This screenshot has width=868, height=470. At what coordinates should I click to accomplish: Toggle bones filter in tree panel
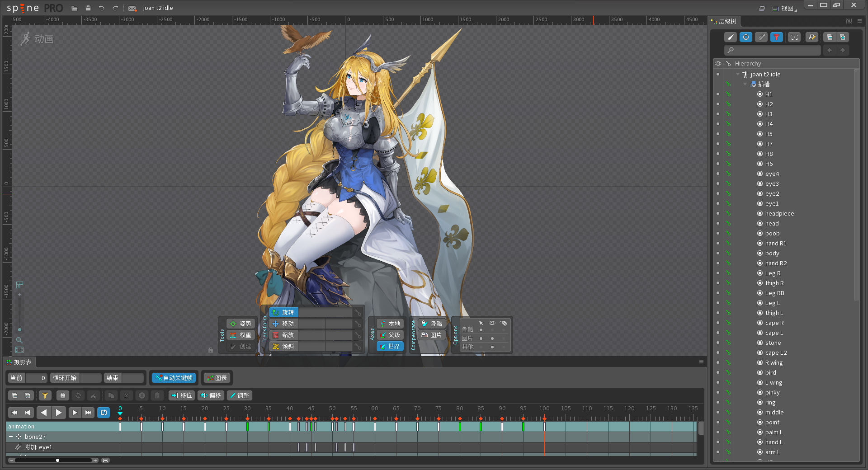pos(731,37)
